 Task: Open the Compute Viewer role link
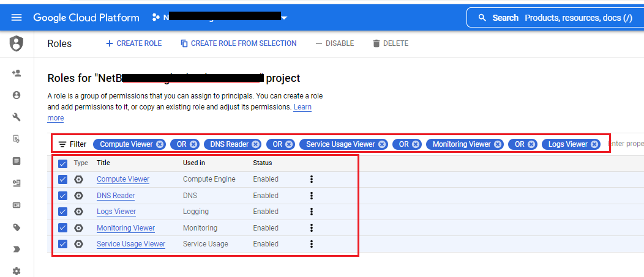[x=123, y=179]
